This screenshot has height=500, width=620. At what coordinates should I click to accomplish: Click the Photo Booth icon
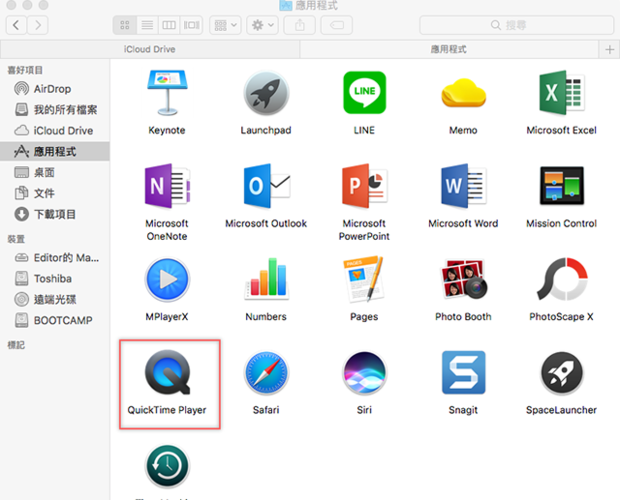pos(463,279)
